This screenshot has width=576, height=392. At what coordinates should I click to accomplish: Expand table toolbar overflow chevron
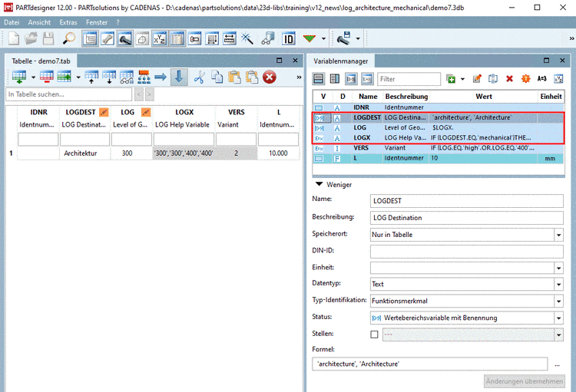coord(299,77)
